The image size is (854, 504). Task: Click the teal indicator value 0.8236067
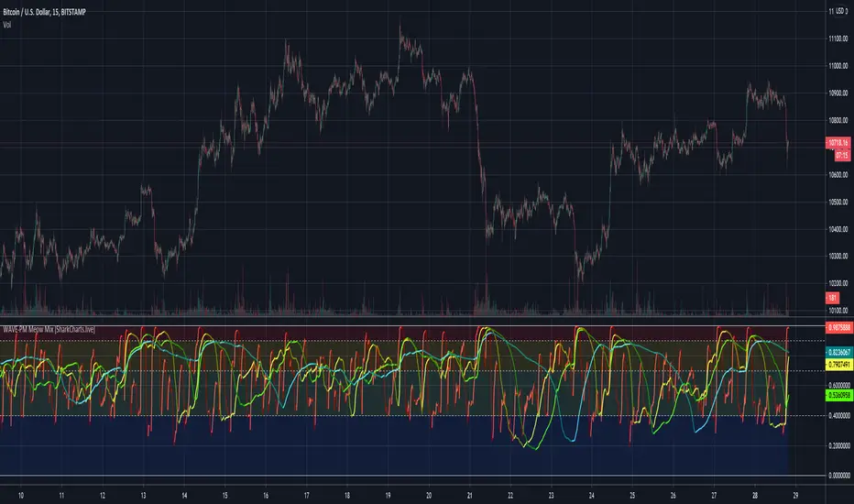pos(839,353)
